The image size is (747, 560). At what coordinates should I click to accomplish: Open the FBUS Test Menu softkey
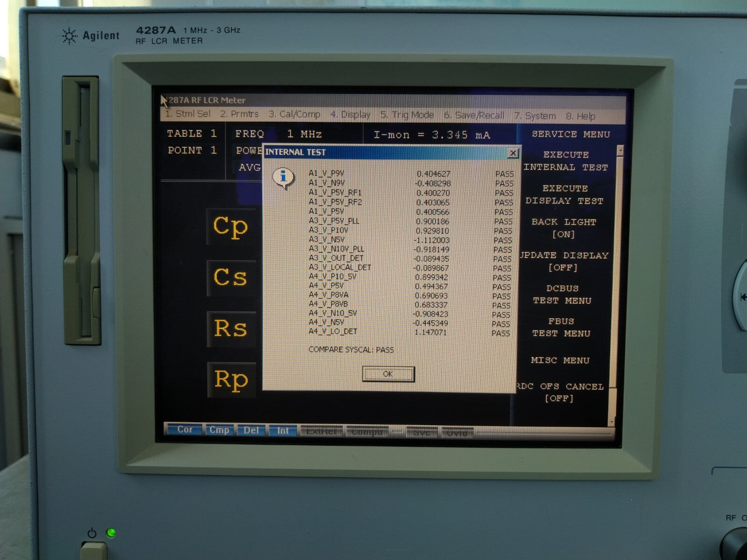click(x=561, y=327)
